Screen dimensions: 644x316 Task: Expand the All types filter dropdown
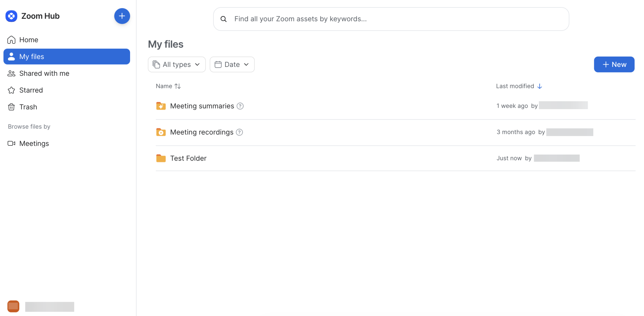[177, 65]
